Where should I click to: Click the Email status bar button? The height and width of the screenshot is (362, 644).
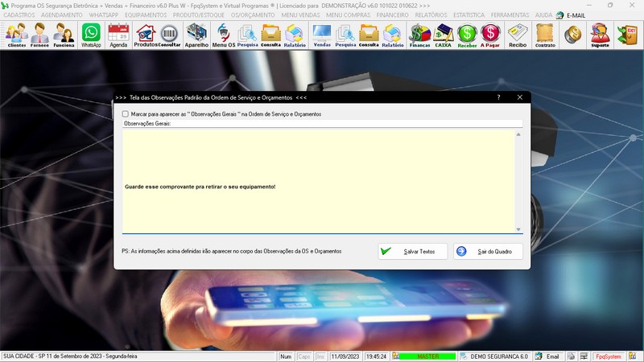(x=548, y=356)
